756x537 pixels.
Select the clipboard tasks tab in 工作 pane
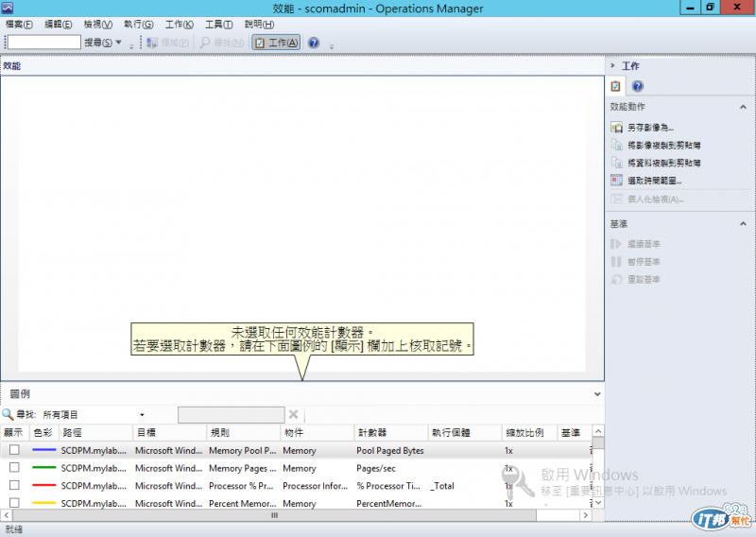[x=616, y=86]
